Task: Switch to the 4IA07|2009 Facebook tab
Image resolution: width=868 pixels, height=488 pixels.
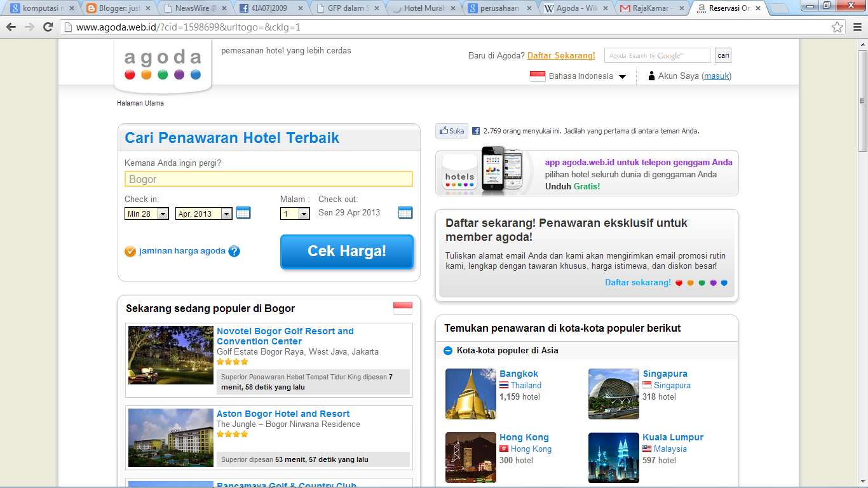Action: 270,8
